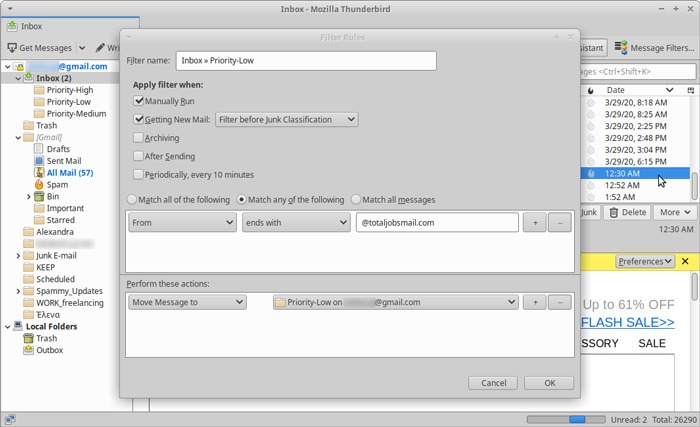Viewport: 700px width, 427px height.
Task: Open Filter before Junk Classification dropdown
Action: coord(287,119)
